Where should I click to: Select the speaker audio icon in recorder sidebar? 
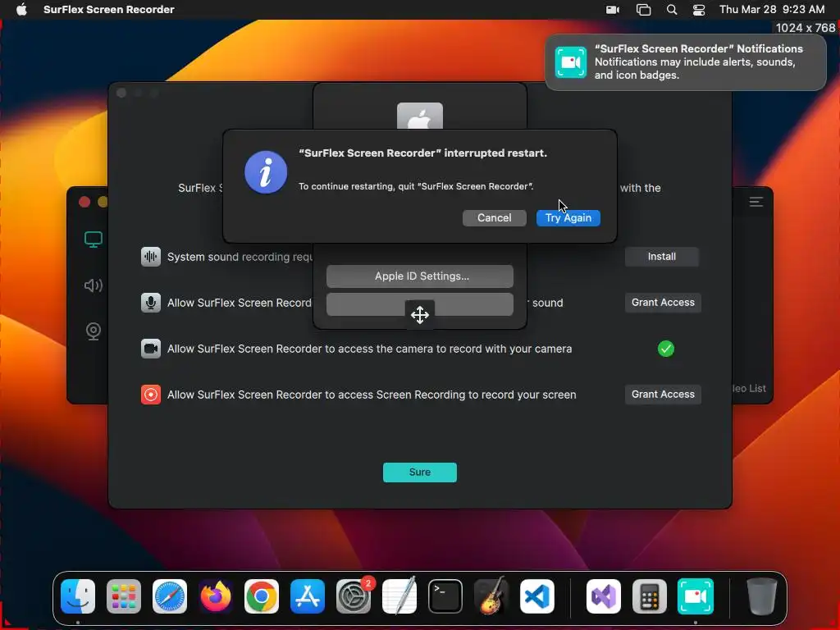coord(94,285)
